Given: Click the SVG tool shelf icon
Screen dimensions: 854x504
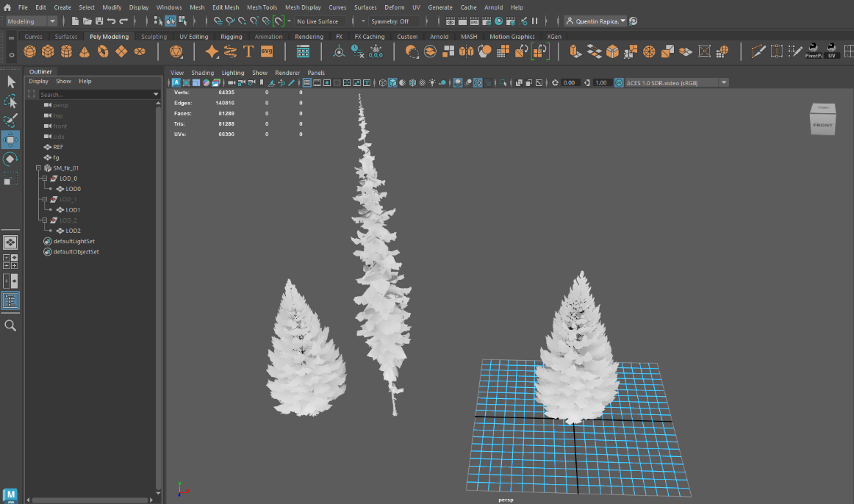Looking at the screenshot, I should pos(267,51).
